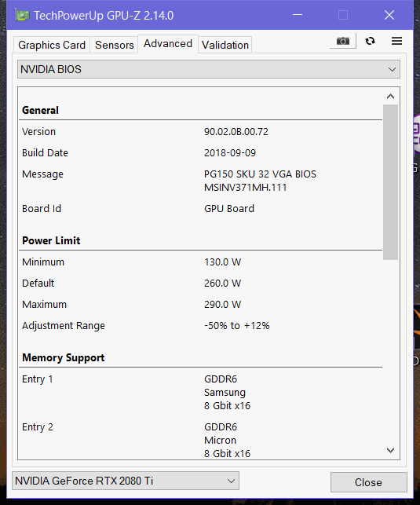The image size is (420, 505).
Task: Open the NVIDIA BIOS dropdown
Action: point(209,69)
